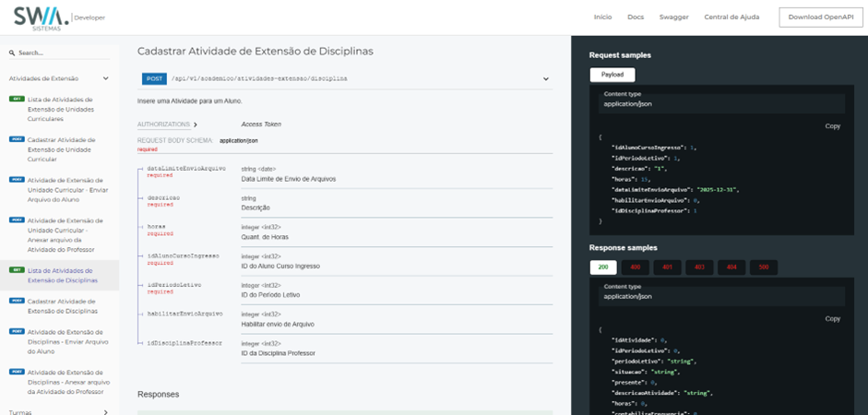This screenshot has width=868, height=415.
Task: Expand the Authorizations arrow
Action: pyautogui.click(x=196, y=125)
